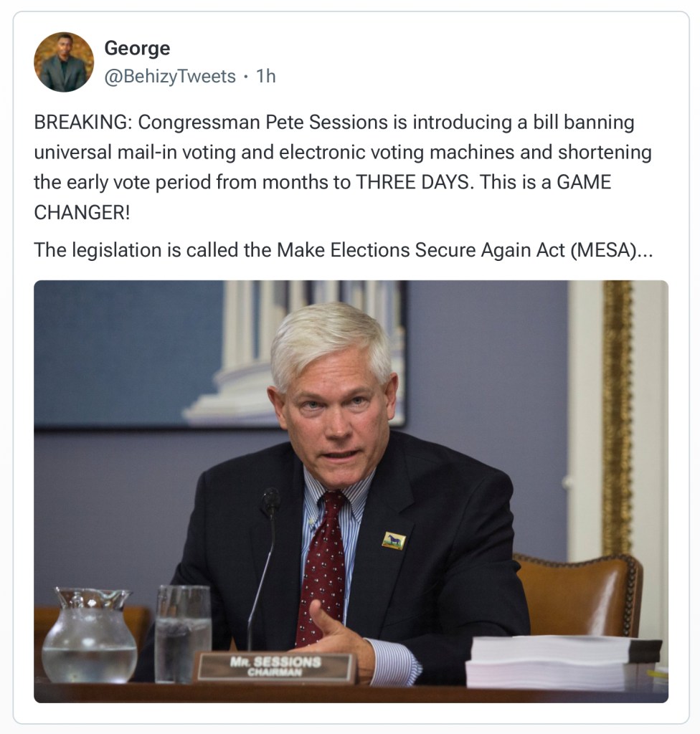Image resolution: width=700 pixels, height=734 pixels.
Task: Open the George display name link
Action: pos(137,49)
